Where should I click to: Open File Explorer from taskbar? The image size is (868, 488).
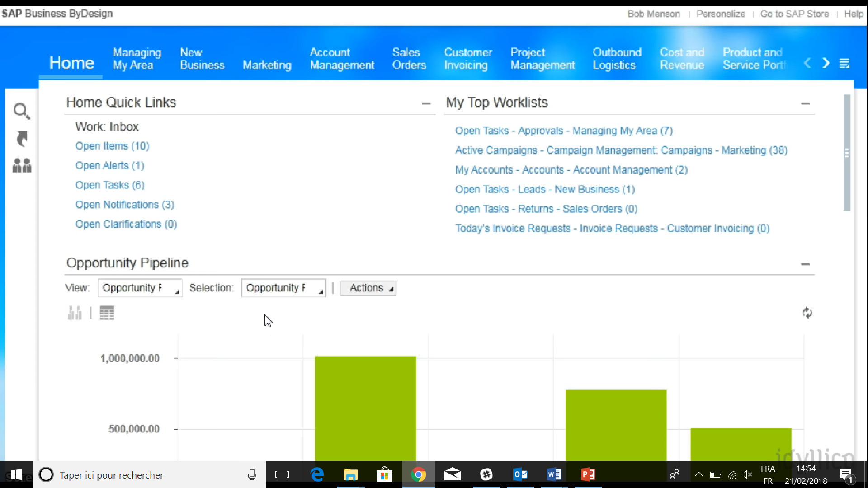[350, 474]
